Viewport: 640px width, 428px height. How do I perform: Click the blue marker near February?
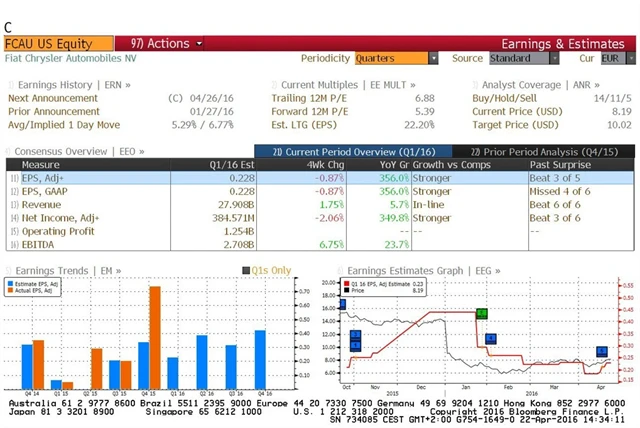(491, 339)
